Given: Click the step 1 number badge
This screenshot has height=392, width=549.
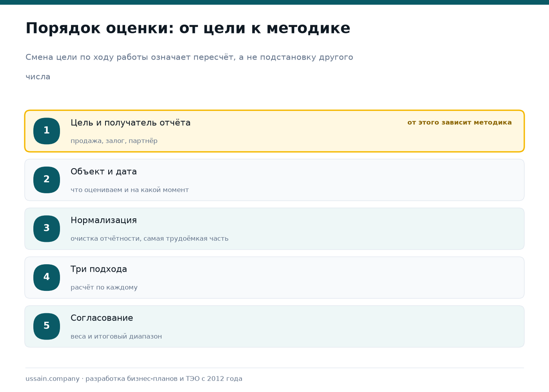Looking at the screenshot, I should pyautogui.click(x=47, y=131).
